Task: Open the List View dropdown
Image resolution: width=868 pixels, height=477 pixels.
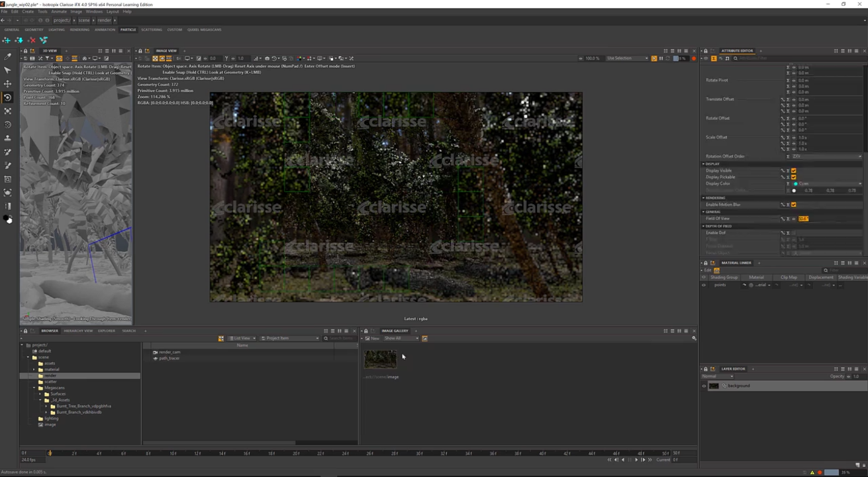Action: coord(242,339)
